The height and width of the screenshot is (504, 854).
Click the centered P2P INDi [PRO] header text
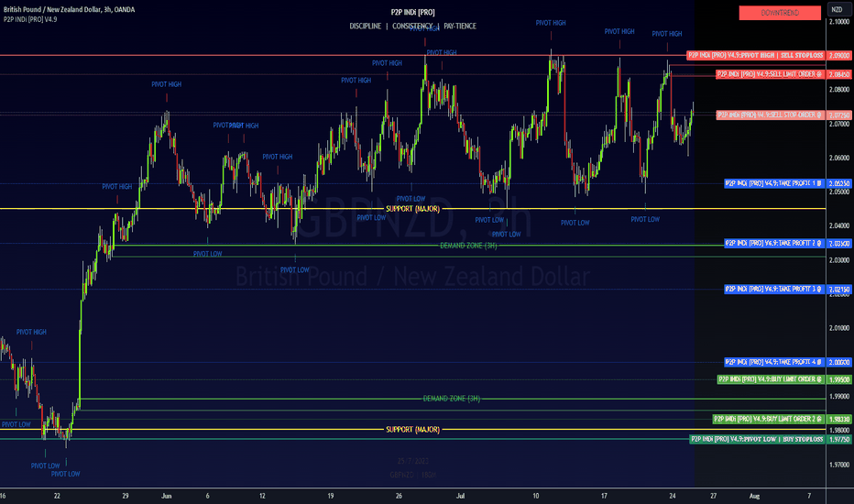[x=413, y=12]
